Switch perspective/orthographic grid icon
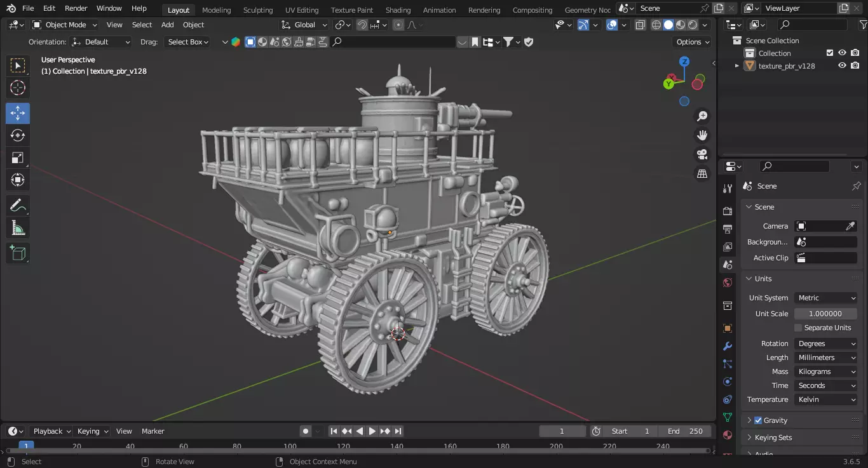The height and width of the screenshot is (468, 868). pyautogui.click(x=702, y=173)
